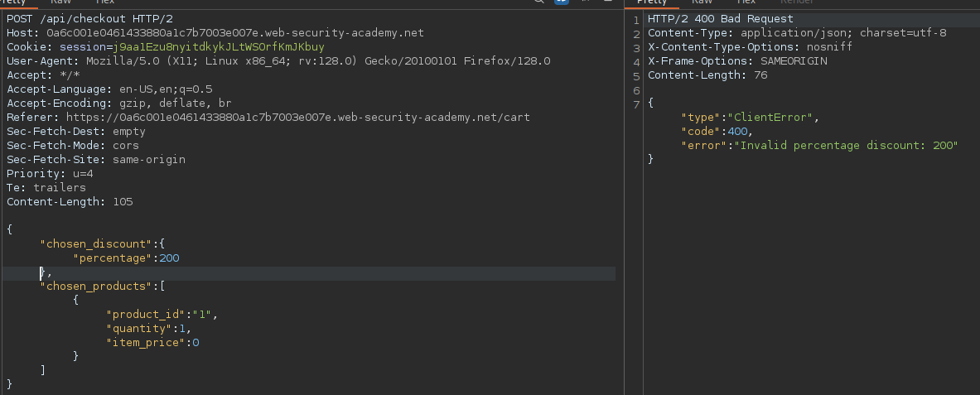
Task: Toggle the blue highlighted icon in request toolbar
Action: pos(560,2)
